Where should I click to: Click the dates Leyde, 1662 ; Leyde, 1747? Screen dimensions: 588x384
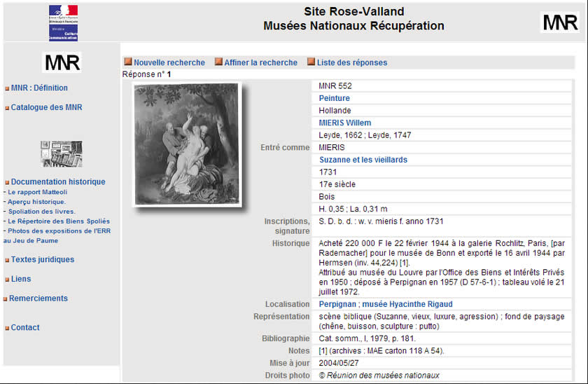tap(365, 135)
